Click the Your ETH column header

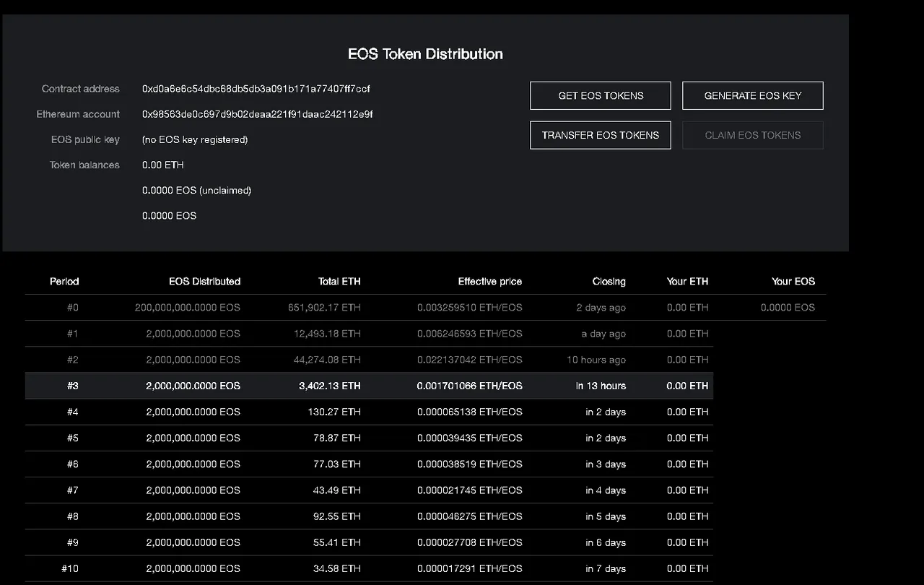687,282
